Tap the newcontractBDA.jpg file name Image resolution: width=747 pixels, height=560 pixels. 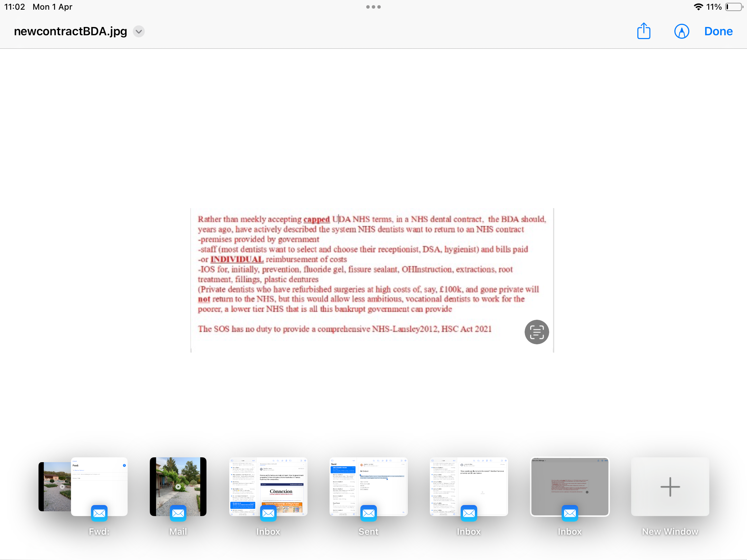[x=71, y=31]
